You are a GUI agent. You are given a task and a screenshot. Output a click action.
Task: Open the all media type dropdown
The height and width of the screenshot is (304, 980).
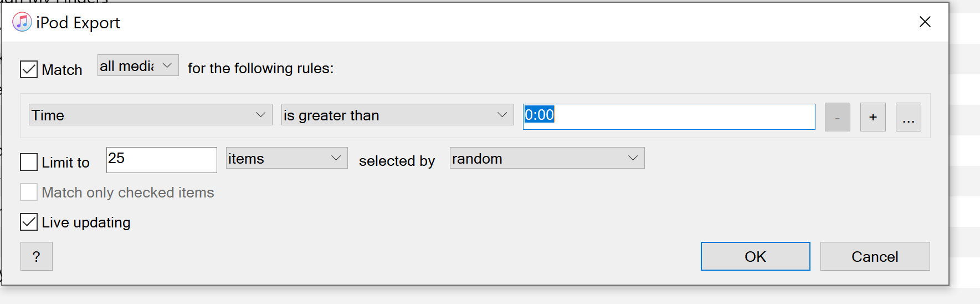[x=138, y=65]
